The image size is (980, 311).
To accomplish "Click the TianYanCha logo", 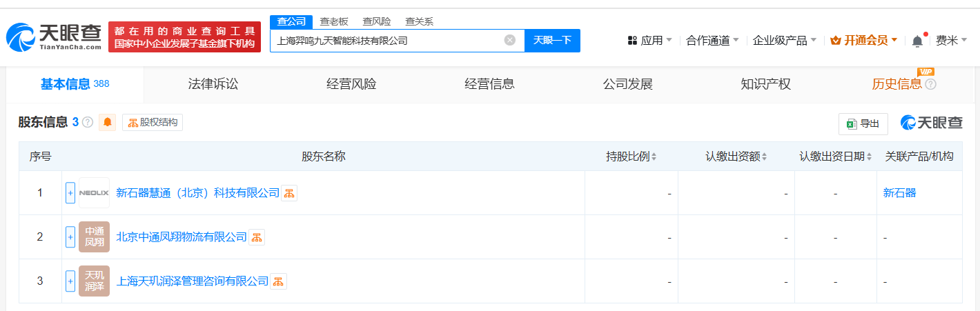I will [x=54, y=38].
